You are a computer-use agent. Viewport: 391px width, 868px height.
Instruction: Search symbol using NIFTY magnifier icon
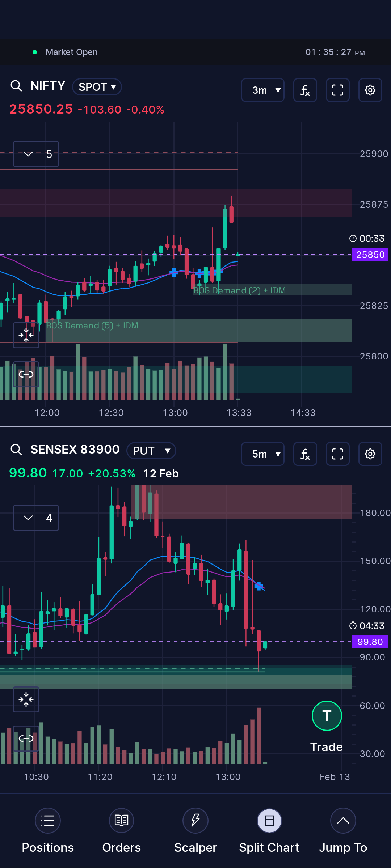(16, 86)
